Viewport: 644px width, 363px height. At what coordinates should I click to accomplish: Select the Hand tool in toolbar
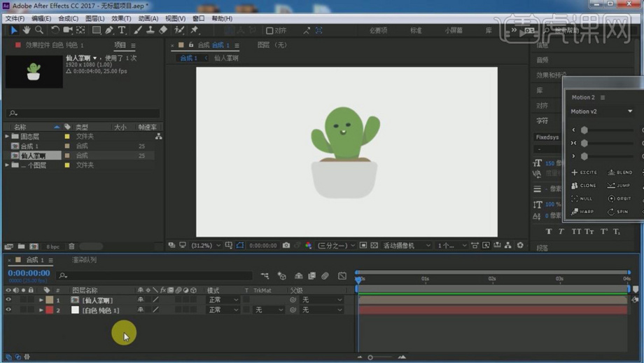click(x=27, y=30)
